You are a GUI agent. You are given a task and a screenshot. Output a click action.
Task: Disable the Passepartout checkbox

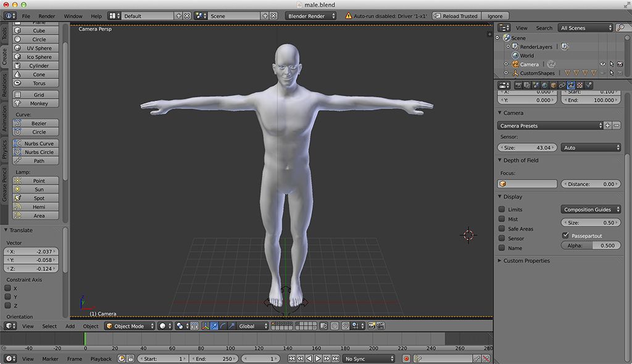(566, 236)
